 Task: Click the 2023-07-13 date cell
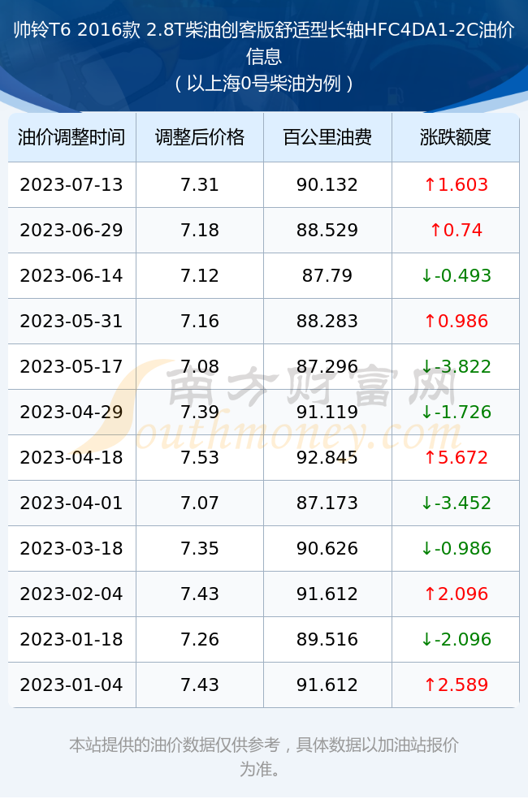71,185
